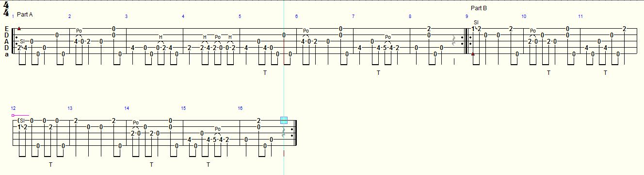644x175 pixels.
Task: Select the magenta marker line above measure 12
Action: pos(20,115)
